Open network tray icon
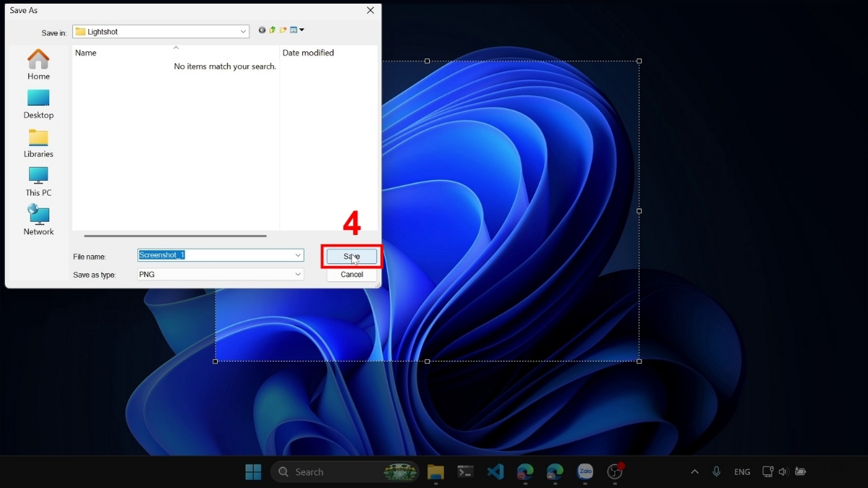The height and width of the screenshot is (488, 868). (767, 472)
